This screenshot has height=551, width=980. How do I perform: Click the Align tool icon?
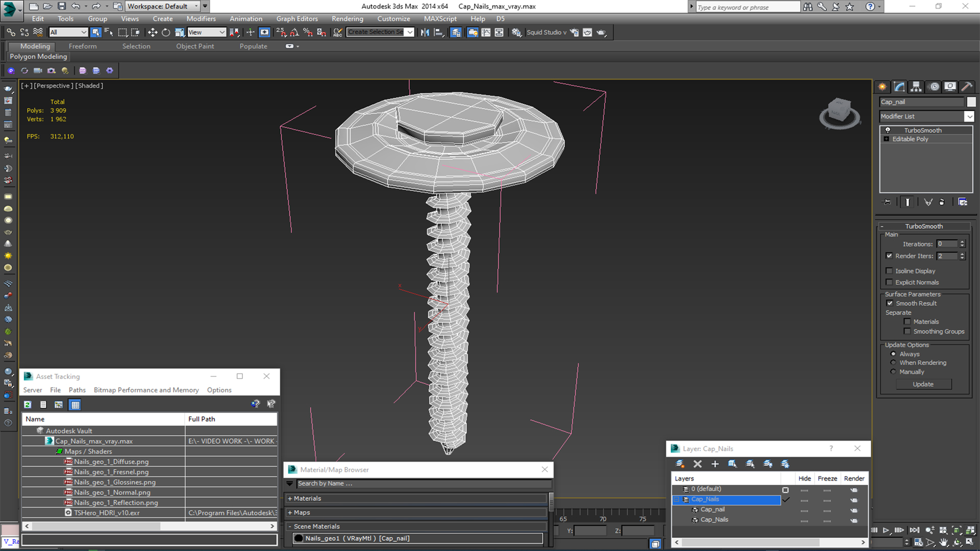click(438, 32)
